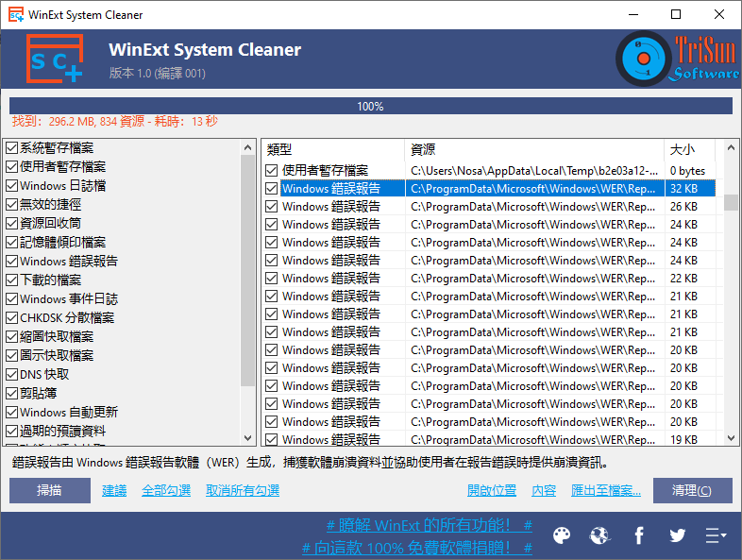Click category list scroll down arrow
The height and width of the screenshot is (560, 742).
click(x=247, y=438)
